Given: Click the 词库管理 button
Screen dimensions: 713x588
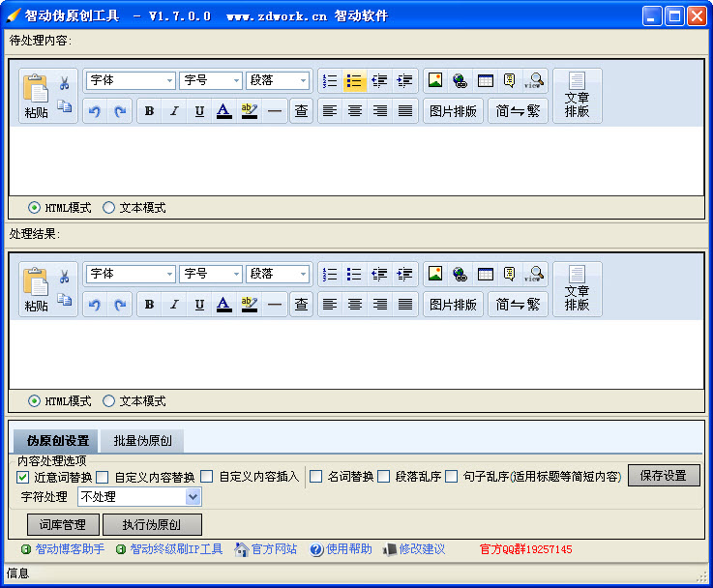Looking at the screenshot, I should pyautogui.click(x=63, y=525).
